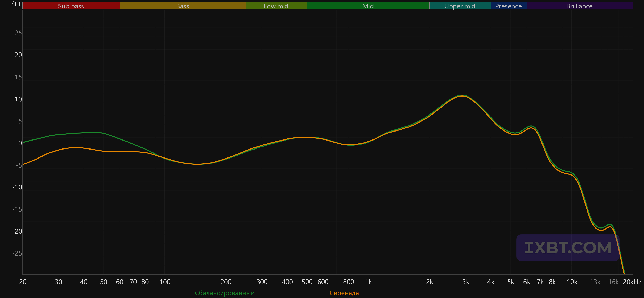The image size is (644, 298).
Task: Select the Low mid band header
Action: (276, 6)
